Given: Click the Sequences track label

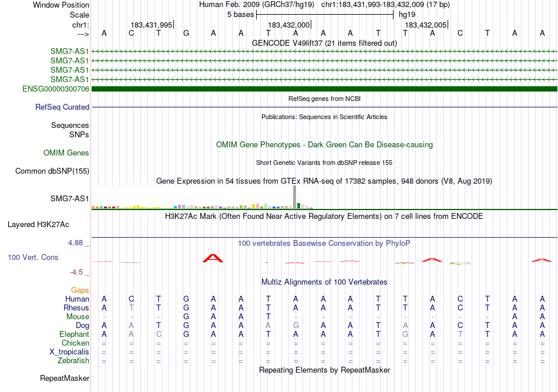Looking at the screenshot, I should (70, 125).
